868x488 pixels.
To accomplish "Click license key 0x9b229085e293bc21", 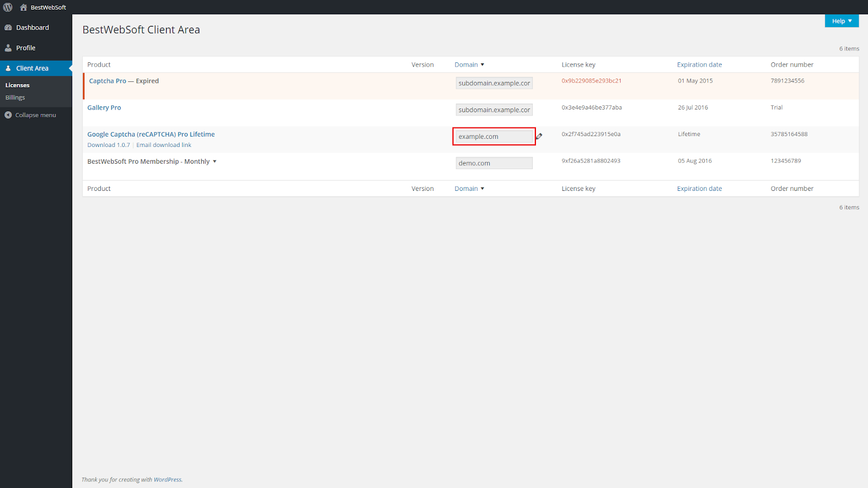I will click(x=591, y=81).
